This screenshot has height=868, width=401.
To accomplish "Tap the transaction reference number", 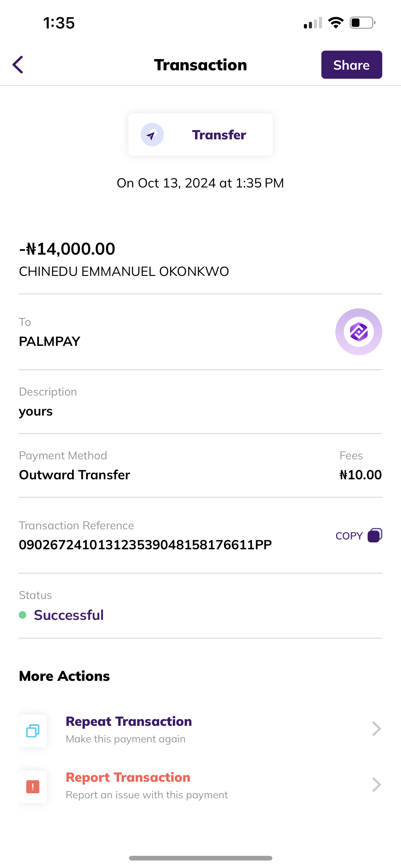I will [x=145, y=545].
